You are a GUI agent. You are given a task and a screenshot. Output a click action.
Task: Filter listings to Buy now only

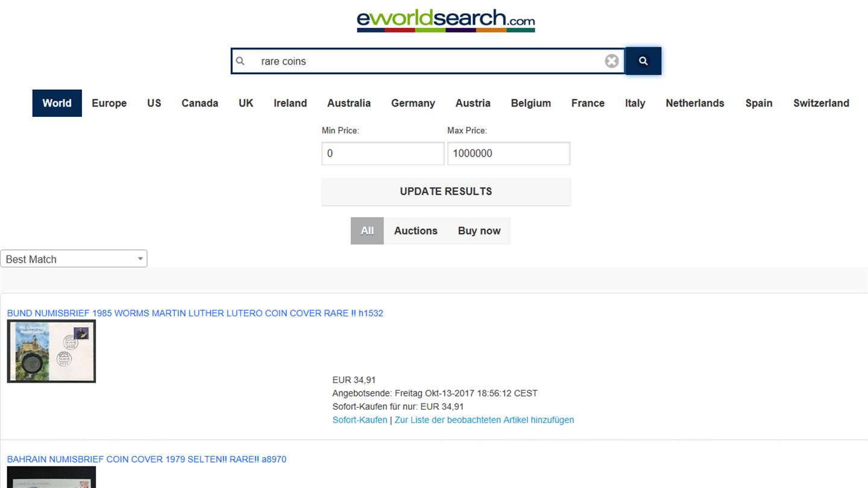click(479, 231)
